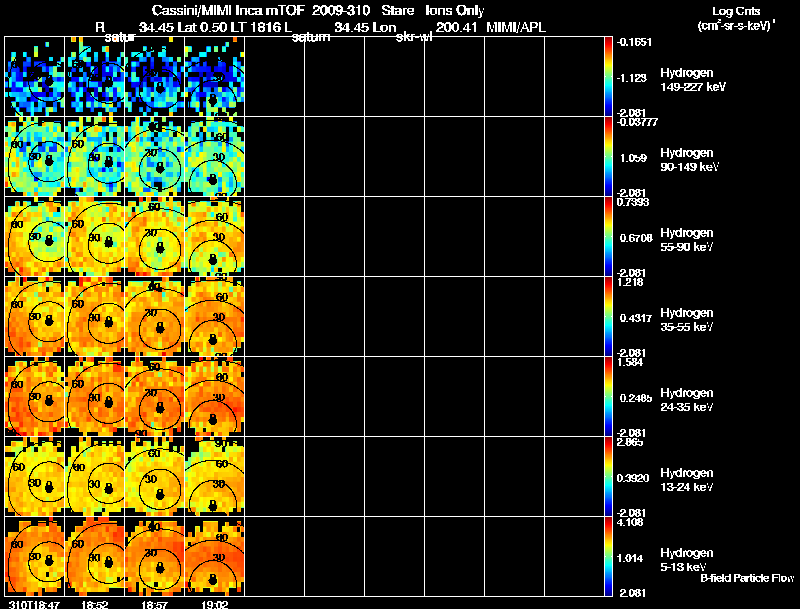Click the color bar for Hydrogen 35-55 keV
The width and height of the screenshot is (800, 609).
point(608,317)
